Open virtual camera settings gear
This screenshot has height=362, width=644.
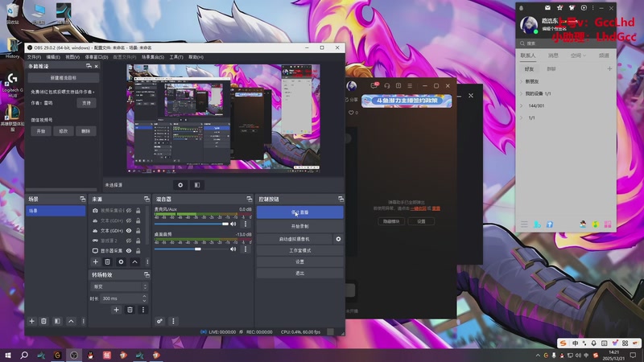(338, 239)
